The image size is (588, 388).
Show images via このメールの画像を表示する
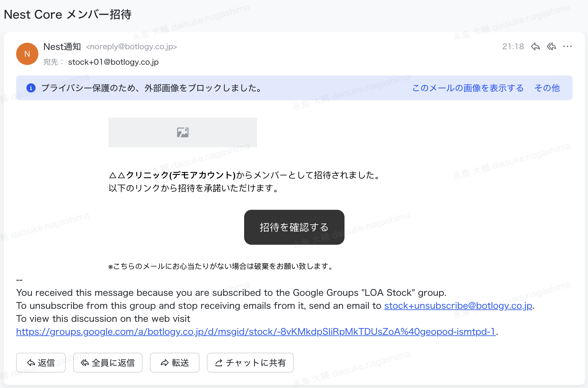[468, 88]
